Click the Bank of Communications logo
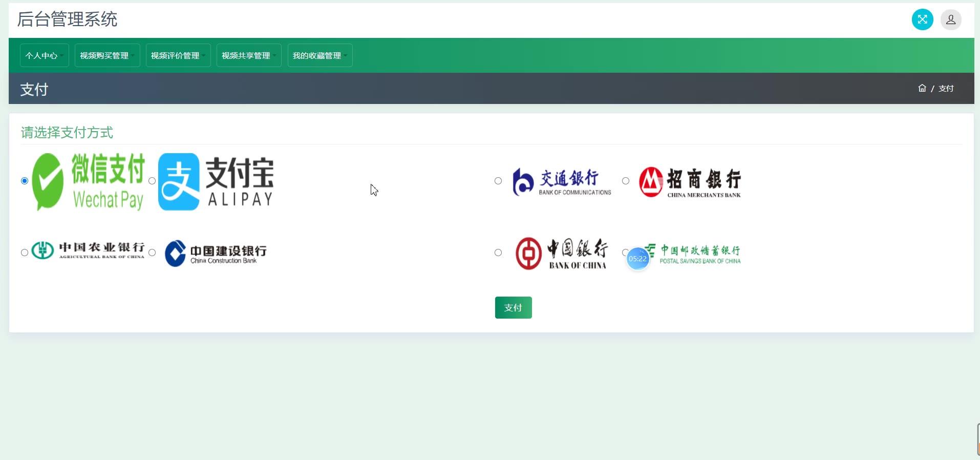 point(562,182)
